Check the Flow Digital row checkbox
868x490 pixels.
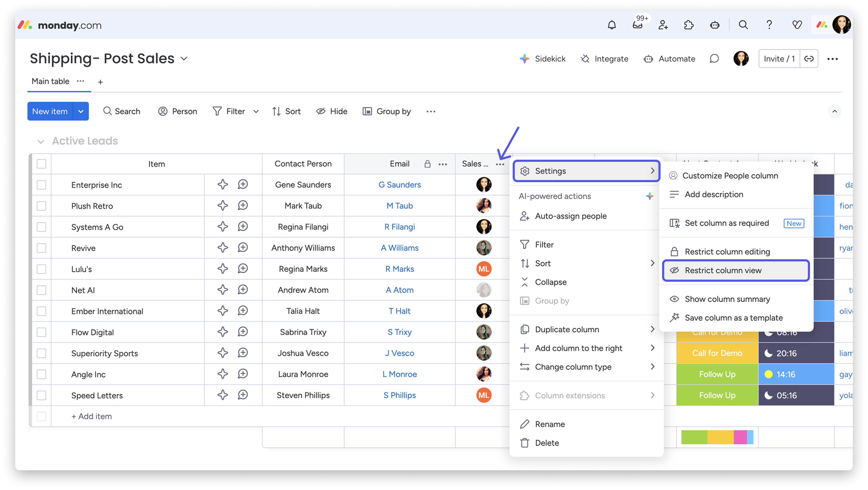(41, 332)
